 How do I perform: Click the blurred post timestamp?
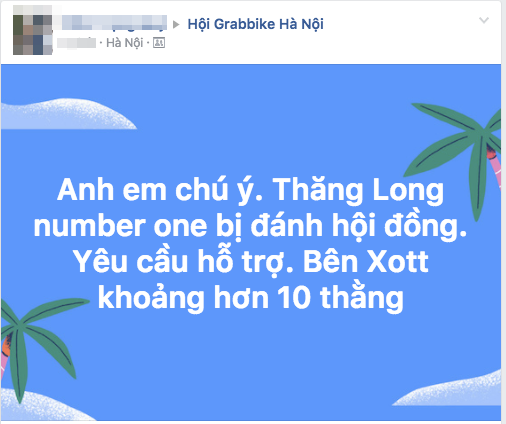(x=76, y=43)
